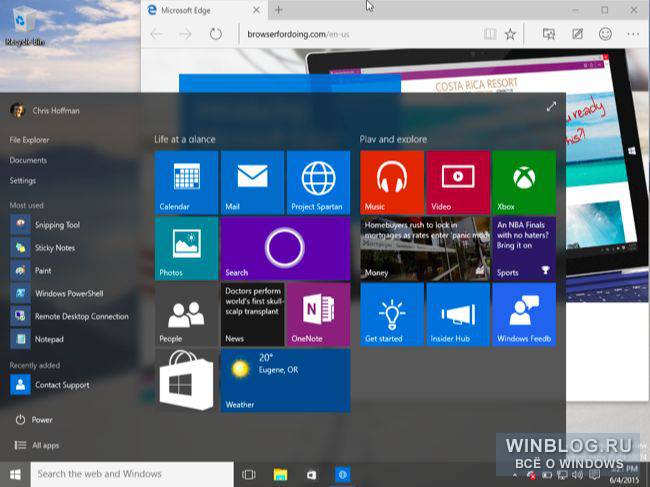Launch Paint from Most used
This screenshot has width=650, height=487.
(31, 271)
